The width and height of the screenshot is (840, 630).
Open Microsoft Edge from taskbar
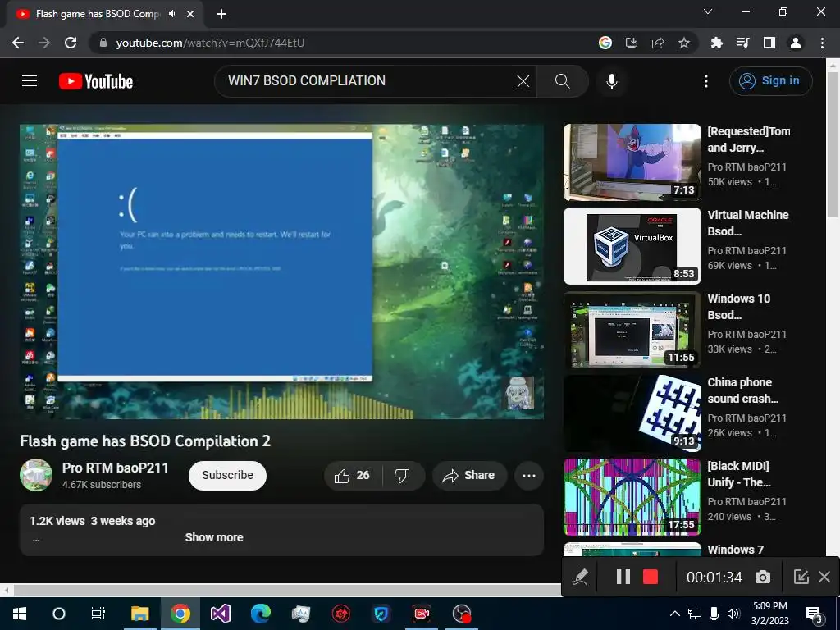pyautogui.click(x=260, y=614)
